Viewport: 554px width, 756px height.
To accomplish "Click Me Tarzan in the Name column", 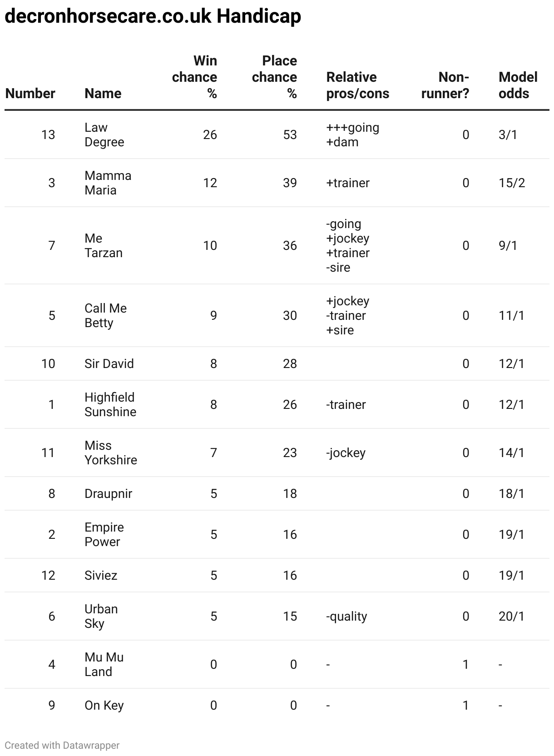I will 104,246.
